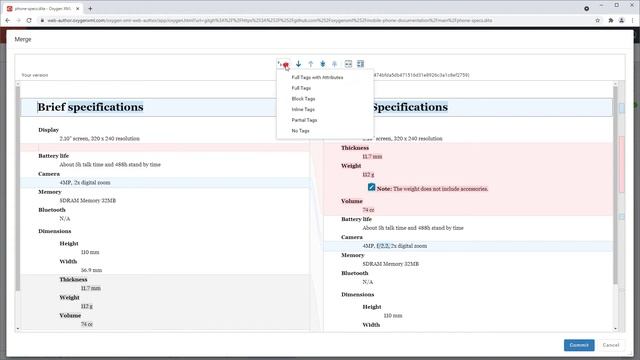Jump to first change icon

tap(334, 64)
